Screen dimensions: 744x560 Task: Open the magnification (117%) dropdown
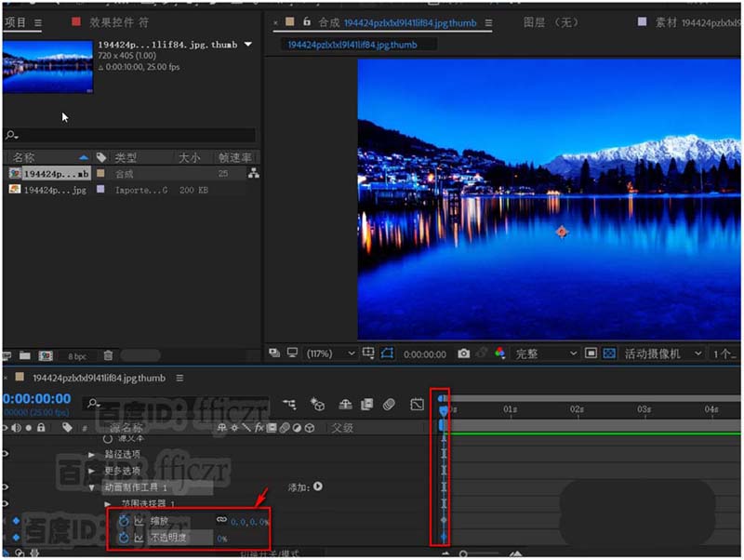pyautogui.click(x=331, y=353)
